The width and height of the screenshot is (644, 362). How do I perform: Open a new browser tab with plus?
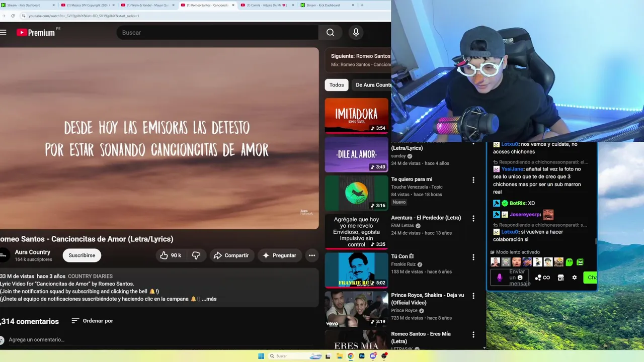click(x=362, y=5)
